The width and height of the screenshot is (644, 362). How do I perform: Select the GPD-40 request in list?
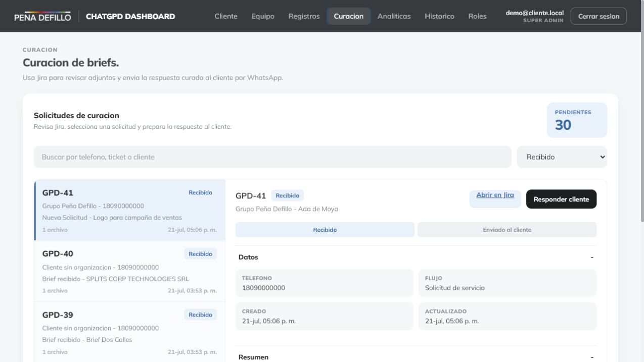[x=130, y=271]
